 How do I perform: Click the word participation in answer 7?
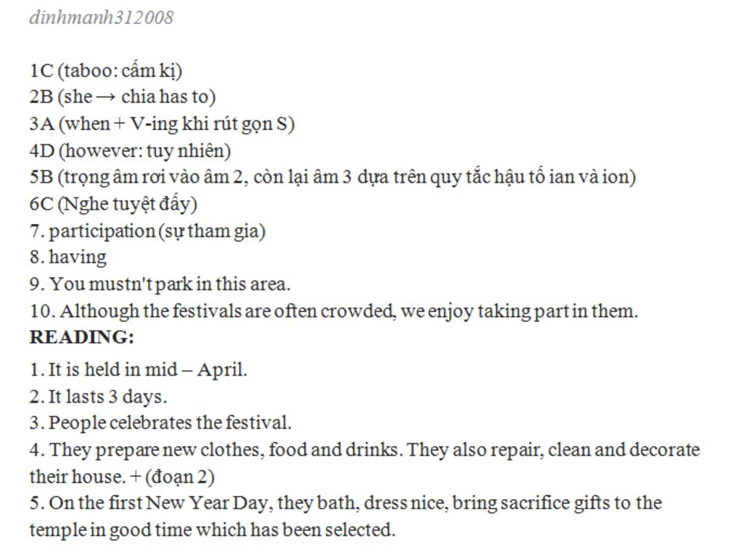click(102, 231)
